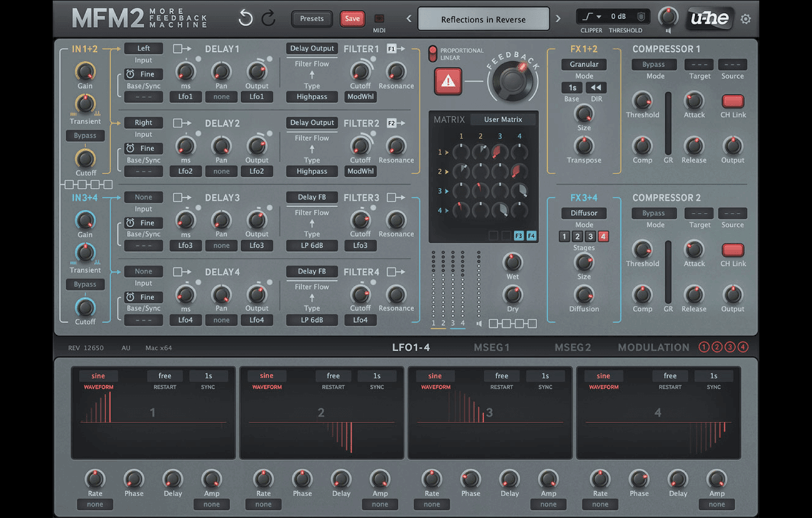Click the output arrow icon beside FILTER3

395,197
